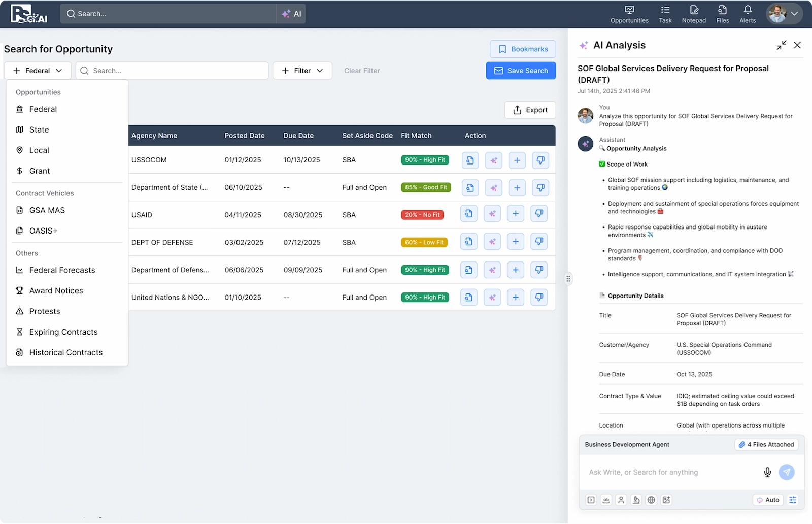Image resolution: width=812 pixels, height=524 pixels.
Task: Click Clear Filter
Action: 362,71
